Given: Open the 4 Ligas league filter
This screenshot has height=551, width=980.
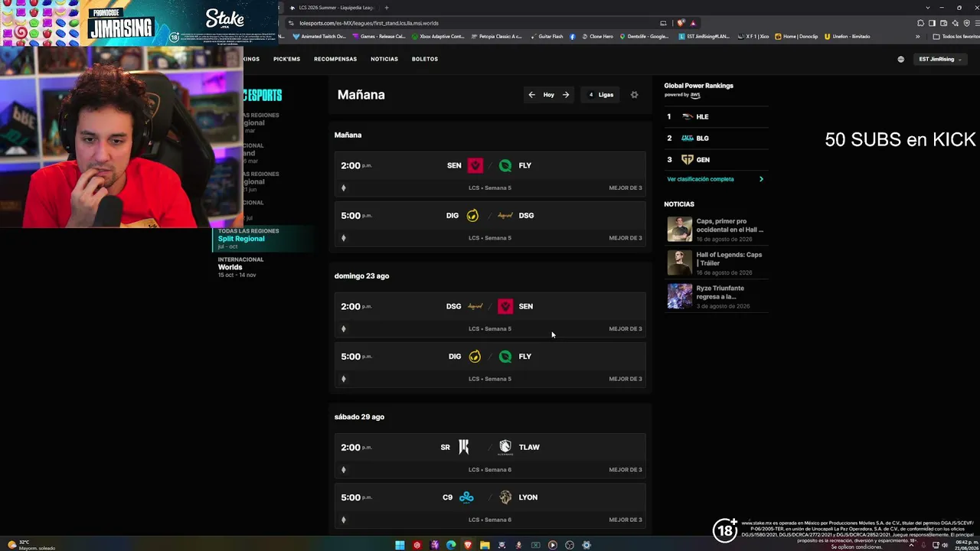Looking at the screenshot, I should [602, 95].
